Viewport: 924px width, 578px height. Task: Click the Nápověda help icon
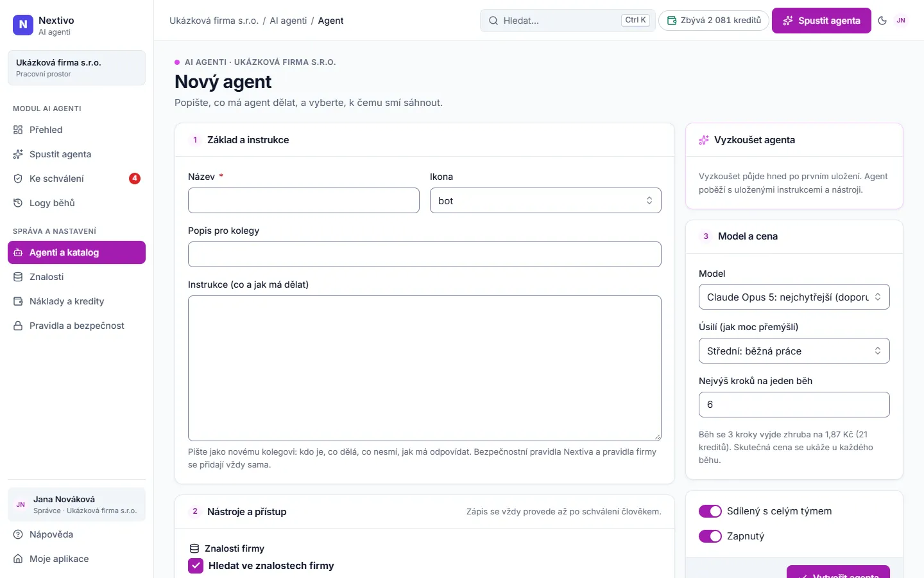click(18, 534)
